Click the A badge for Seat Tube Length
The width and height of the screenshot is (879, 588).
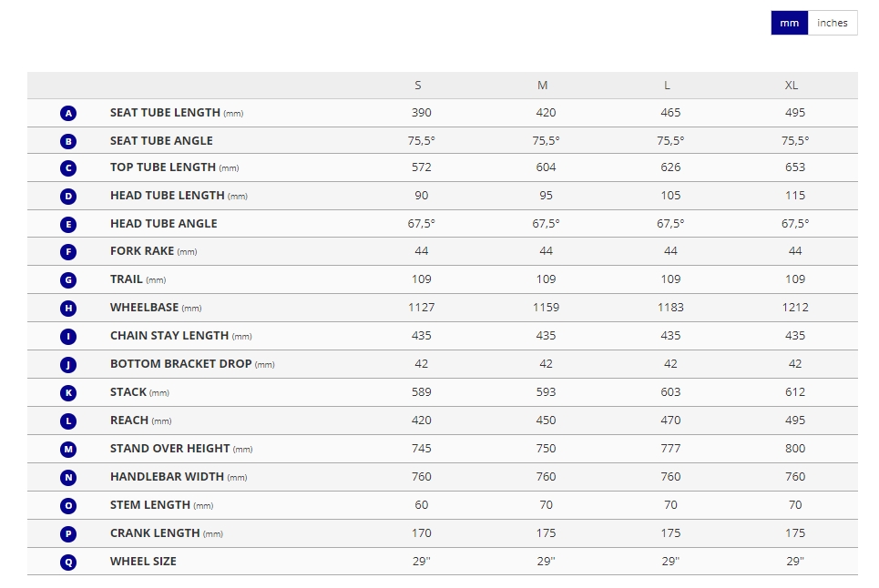click(68, 114)
